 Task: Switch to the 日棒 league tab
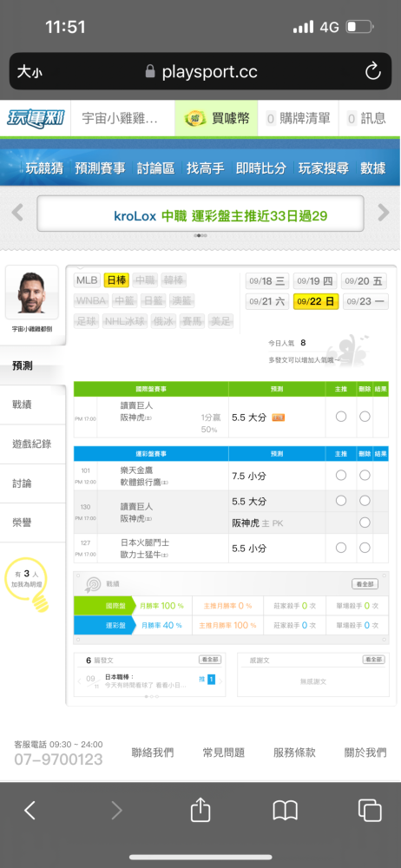pyautogui.click(x=116, y=280)
